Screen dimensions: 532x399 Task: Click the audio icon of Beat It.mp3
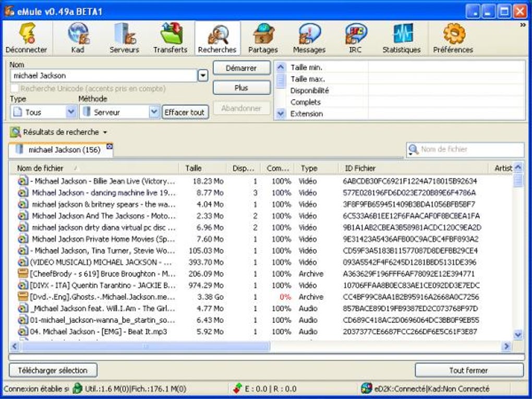click(x=23, y=331)
